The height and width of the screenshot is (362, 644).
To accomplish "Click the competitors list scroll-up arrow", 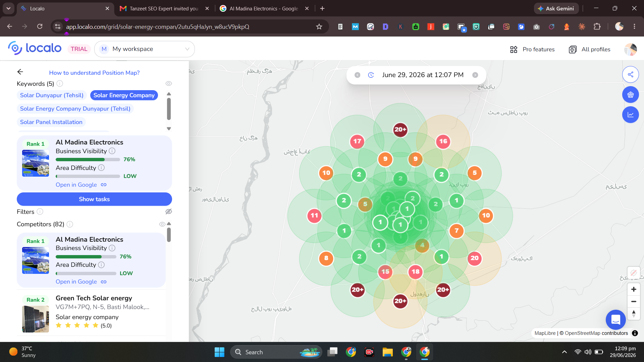I will point(169,224).
